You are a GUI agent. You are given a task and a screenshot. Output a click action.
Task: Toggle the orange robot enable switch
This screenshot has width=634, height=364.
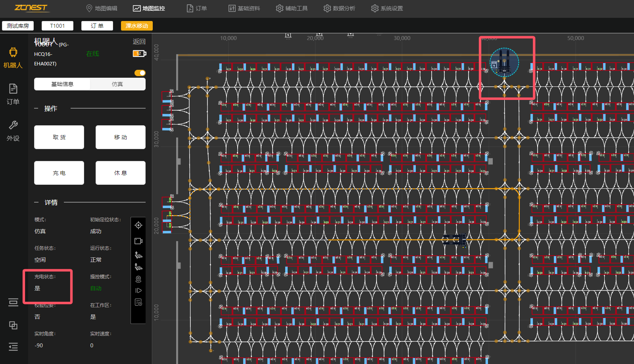pos(140,73)
